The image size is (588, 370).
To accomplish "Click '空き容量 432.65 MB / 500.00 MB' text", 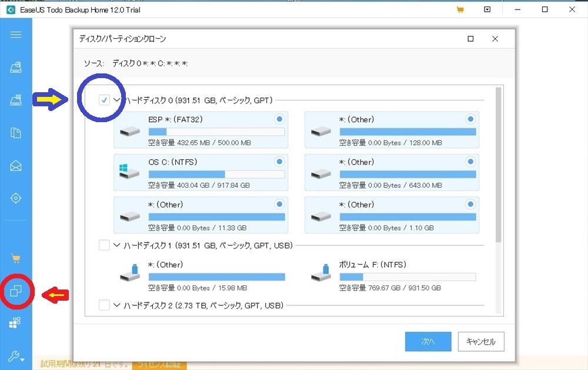I will click(x=199, y=143).
